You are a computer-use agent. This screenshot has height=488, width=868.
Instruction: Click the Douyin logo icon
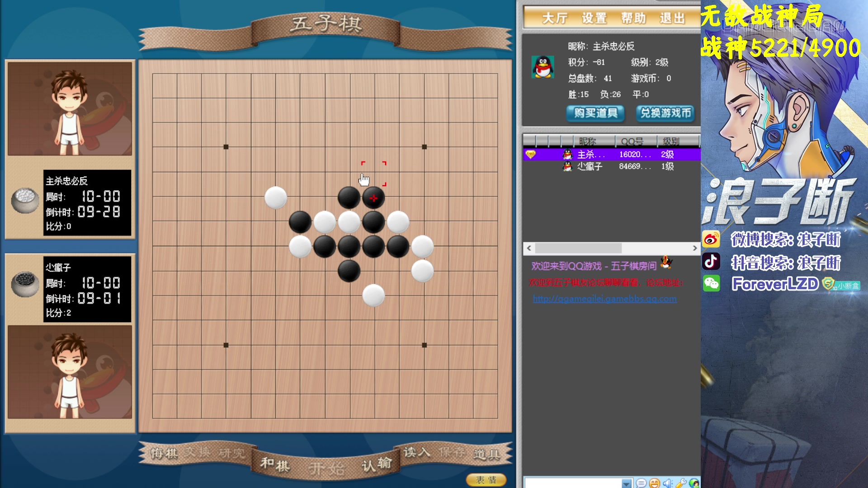[x=711, y=262]
